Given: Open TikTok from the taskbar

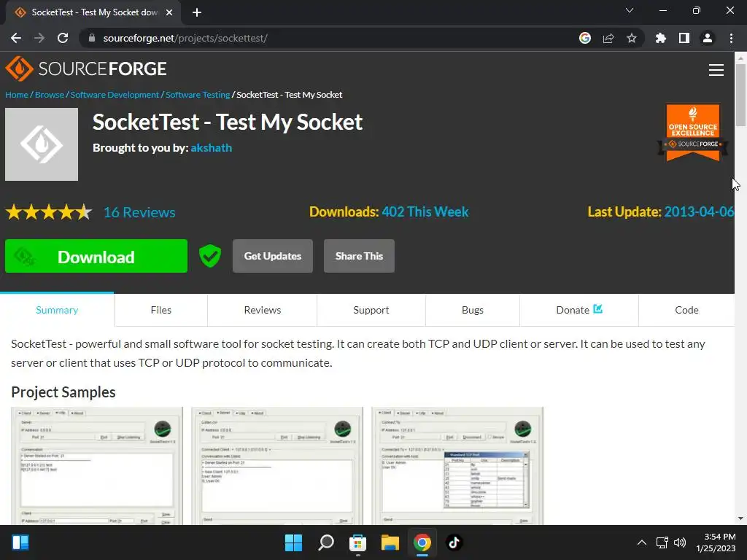Looking at the screenshot, I should (454, 542).
